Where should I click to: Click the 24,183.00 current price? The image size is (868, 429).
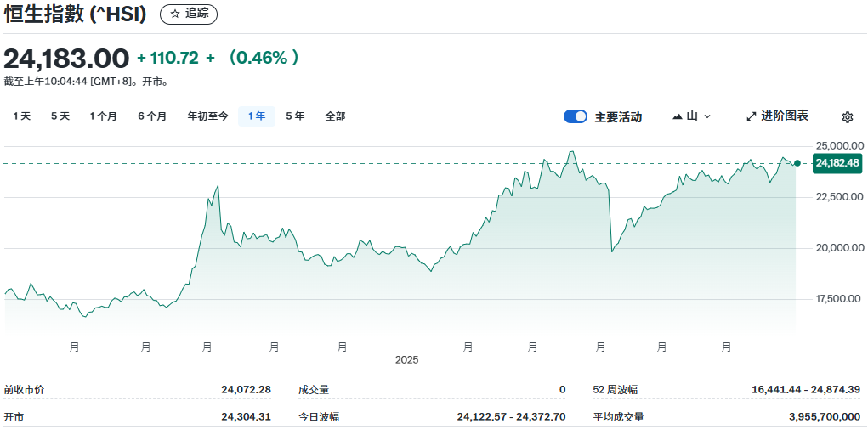coord(66,58)
